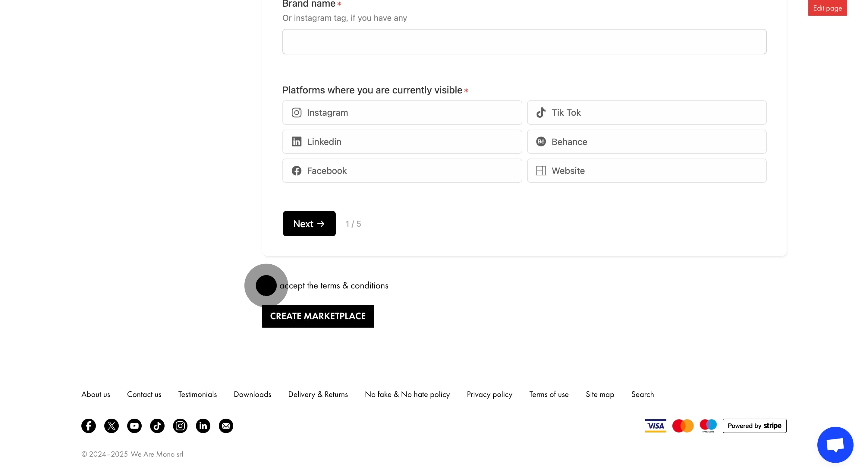Select the Behance platform option
The width and height of the screenshot is (868, 475).
pos(646,141)
